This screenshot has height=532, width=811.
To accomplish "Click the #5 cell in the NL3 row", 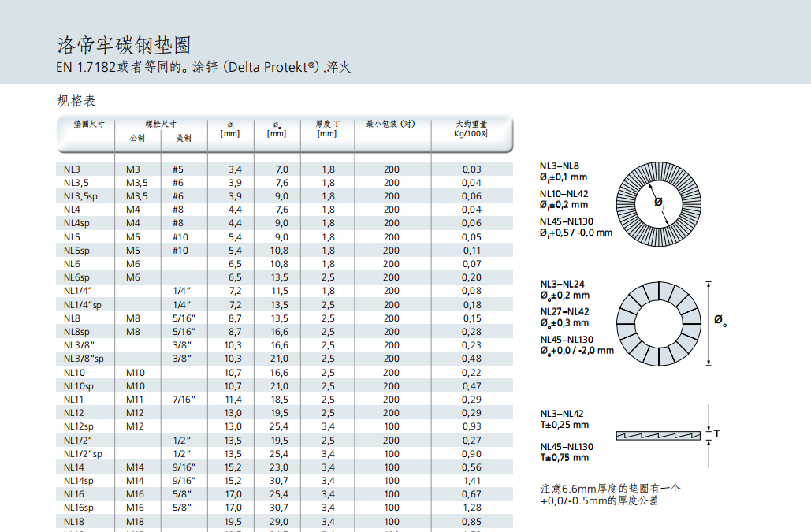I will (178, 169).
